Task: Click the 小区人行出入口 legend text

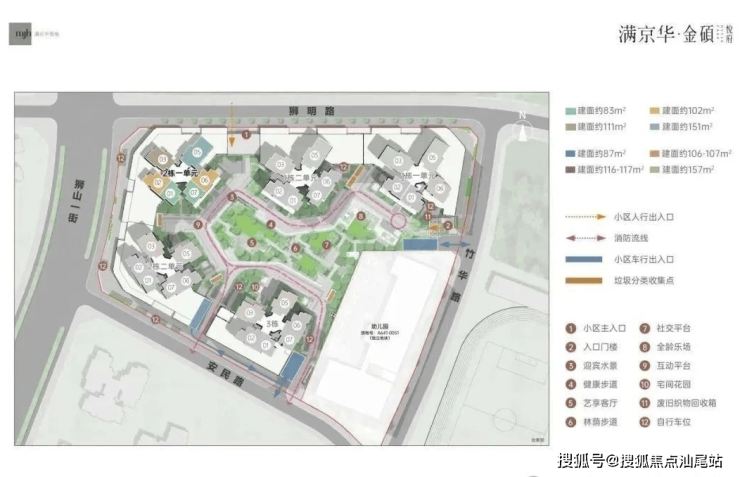Action: (x=644, y=217)
